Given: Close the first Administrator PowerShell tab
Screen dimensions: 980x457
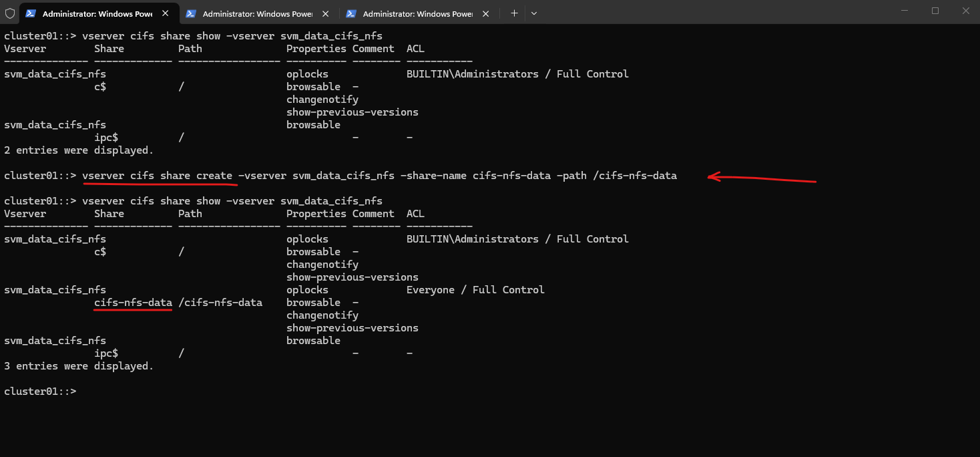Looking at the screenshot, I should pyautogui.click(x=165, y=13).
